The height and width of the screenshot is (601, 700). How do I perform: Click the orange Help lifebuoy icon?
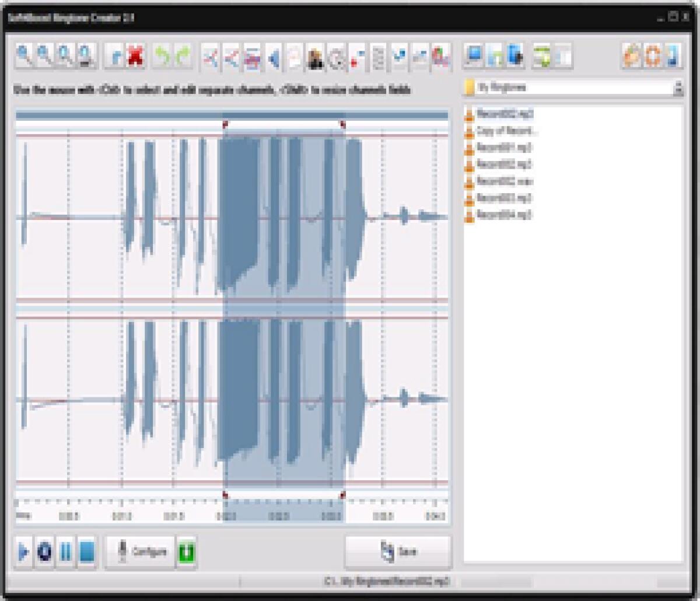click(652, 57)
